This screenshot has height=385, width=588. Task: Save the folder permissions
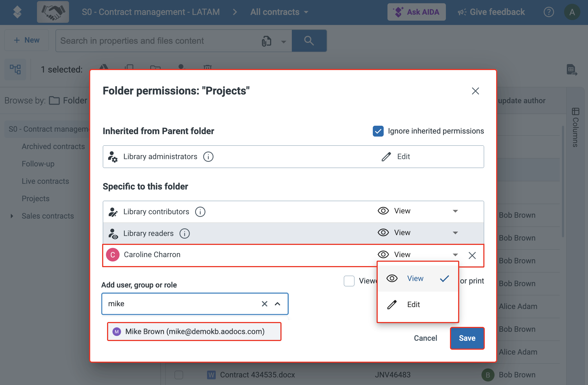pos(467,338)
